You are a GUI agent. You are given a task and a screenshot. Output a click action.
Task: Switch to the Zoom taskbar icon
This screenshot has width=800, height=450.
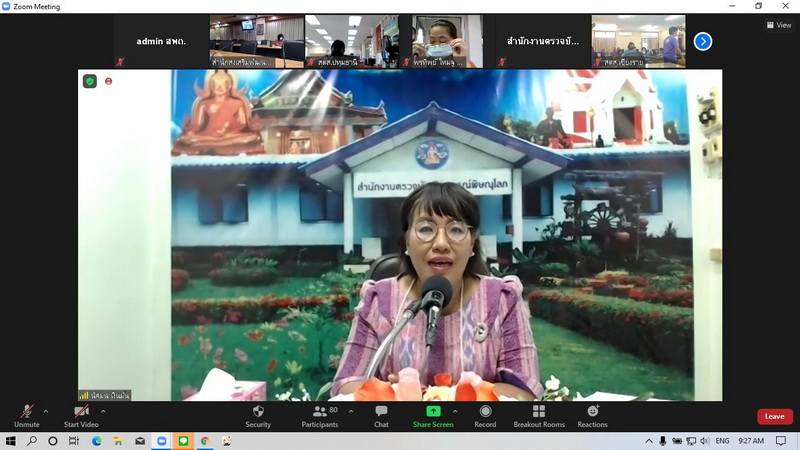tap(162, 441)
